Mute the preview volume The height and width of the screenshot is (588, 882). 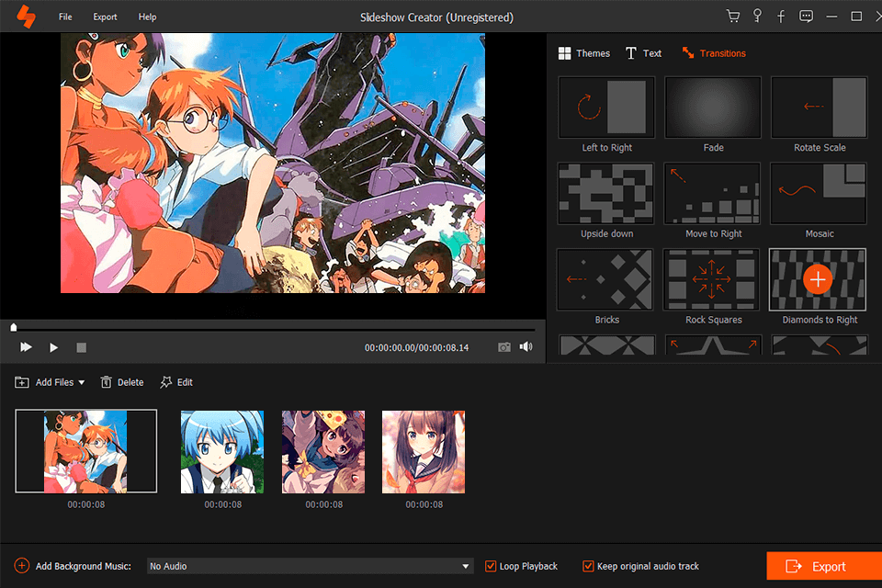(526, 347)
